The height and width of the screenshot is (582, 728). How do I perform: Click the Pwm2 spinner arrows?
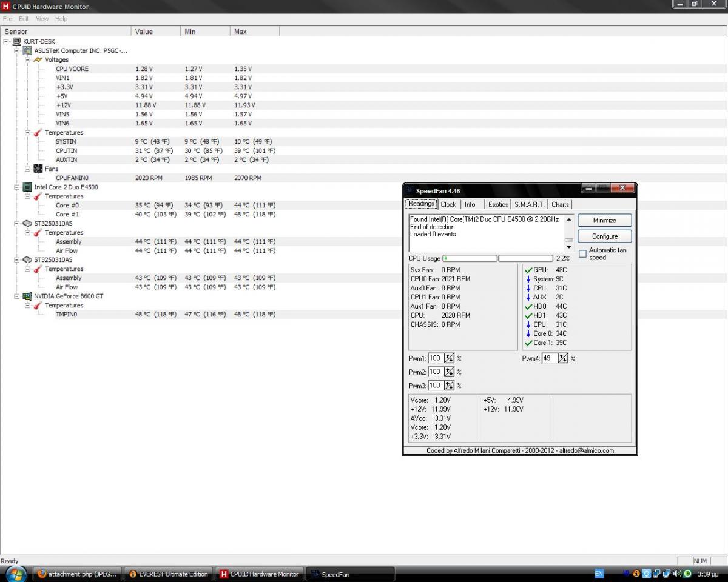coord(449,372)
